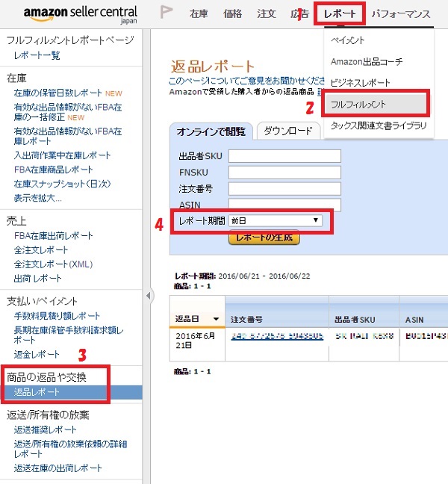
Task: Open 全注文レポート(XML) link
Action: tap(53, 264)
